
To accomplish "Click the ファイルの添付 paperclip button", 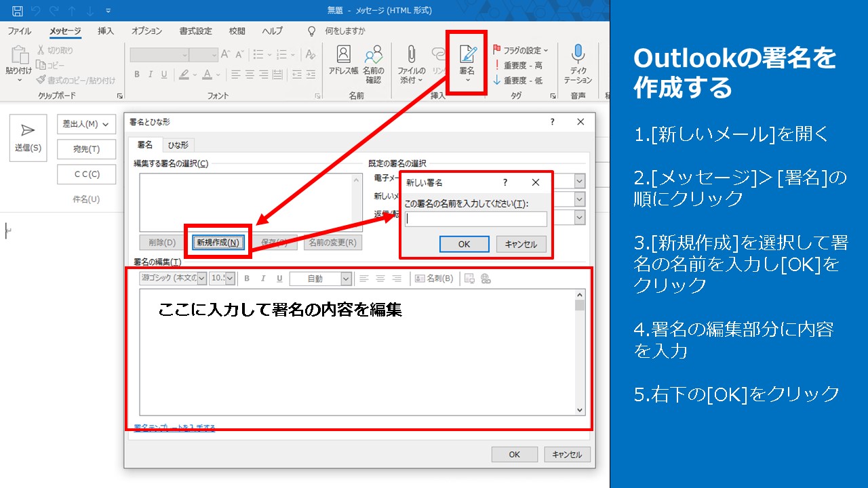I will pos(411,64).
